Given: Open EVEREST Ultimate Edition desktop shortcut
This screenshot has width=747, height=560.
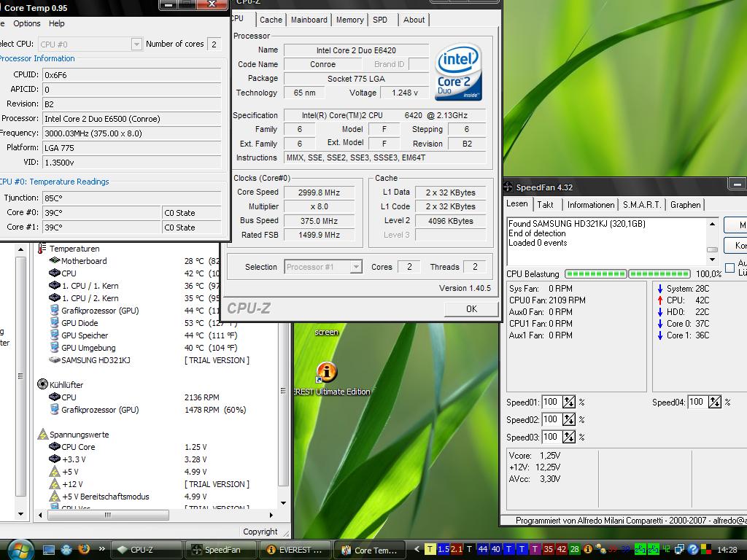Looking at the screenshot, I should point(326,373).
